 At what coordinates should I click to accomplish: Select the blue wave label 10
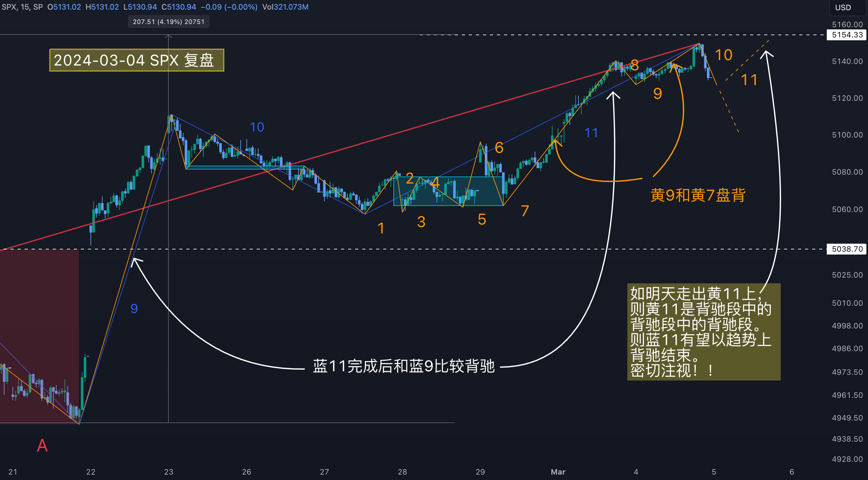[x=257, y=127]
